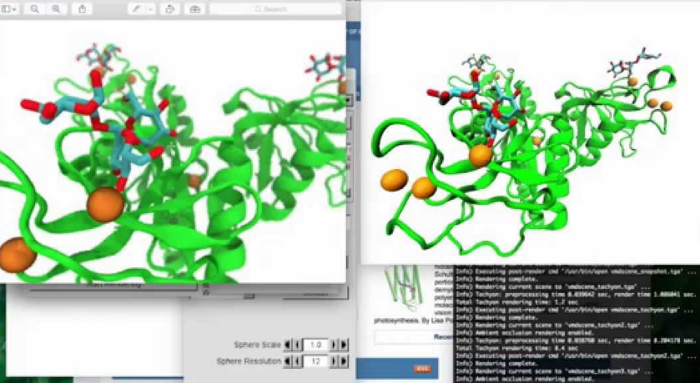
Task: Click the Sphere Resolution value field
Action: point(316,361)
